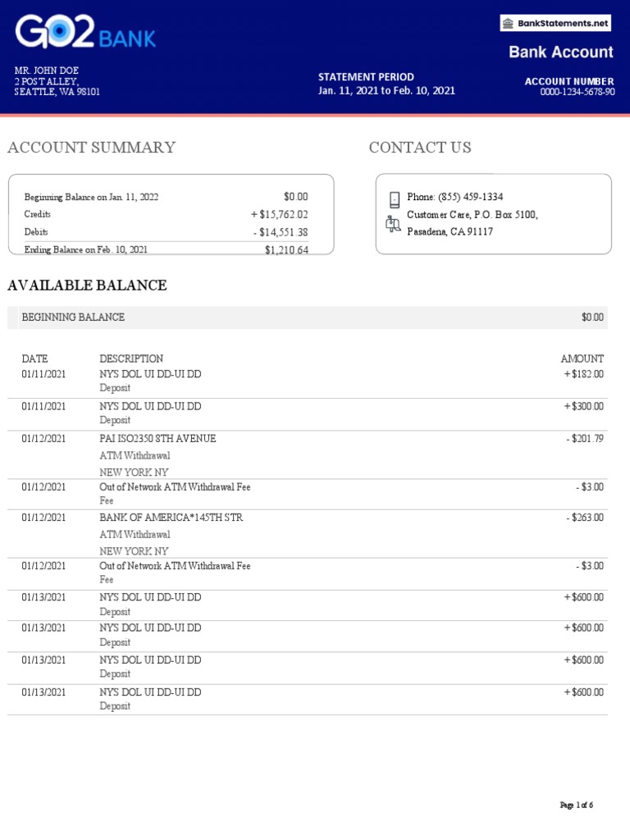Click the phone icon in Contact Us
This screenshot has height=840, width=630.
coord(394,199)
